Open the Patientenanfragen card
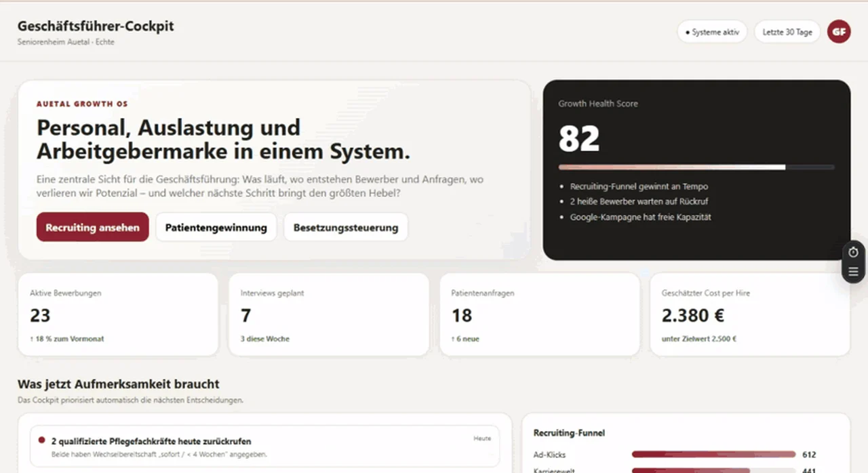Viewport: 868px width, 473px height. [540, 314]
